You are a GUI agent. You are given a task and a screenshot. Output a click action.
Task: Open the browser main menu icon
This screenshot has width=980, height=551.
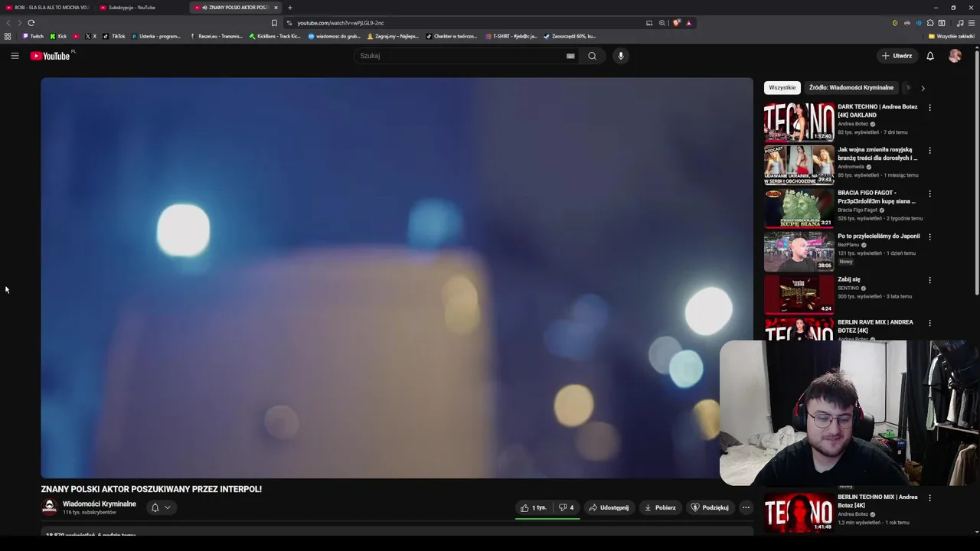(x=972, y=23)
